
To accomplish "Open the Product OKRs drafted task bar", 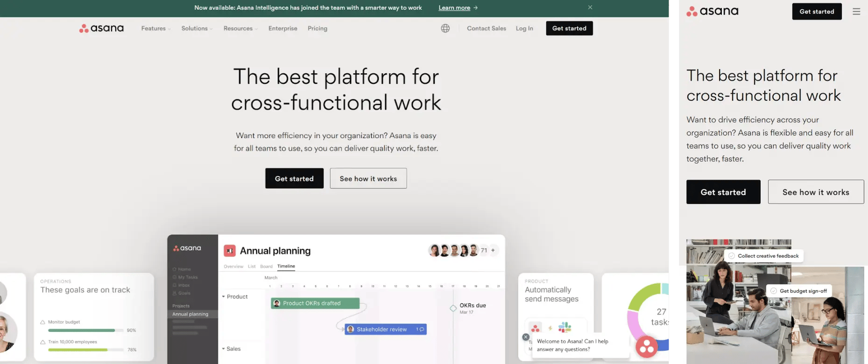I will (315, 303).
